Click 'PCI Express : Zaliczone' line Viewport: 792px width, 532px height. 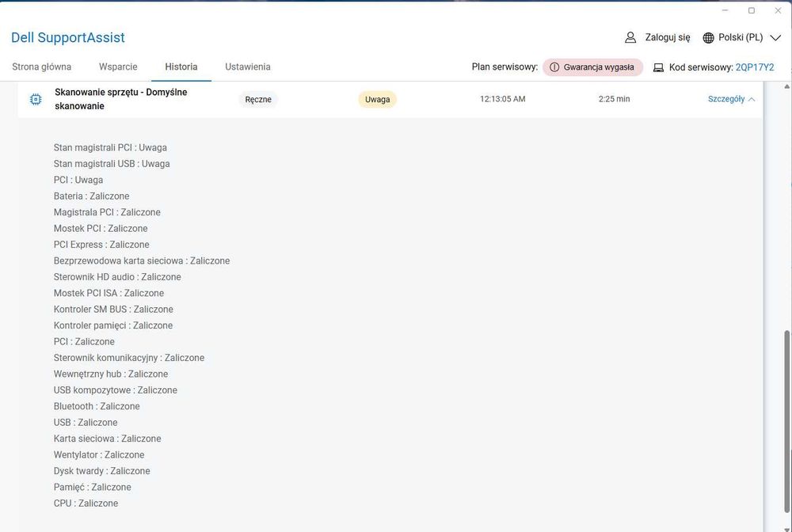click(x=101, y=245)
